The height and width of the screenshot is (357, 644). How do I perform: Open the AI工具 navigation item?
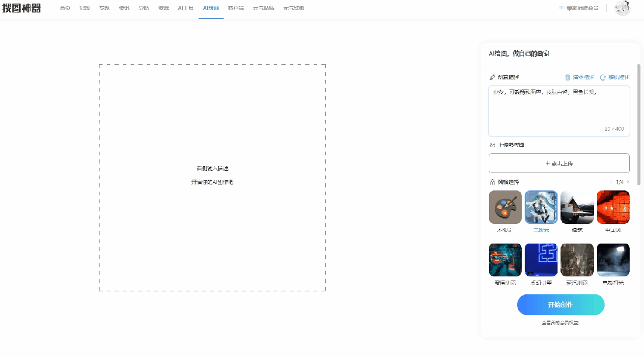185,8
